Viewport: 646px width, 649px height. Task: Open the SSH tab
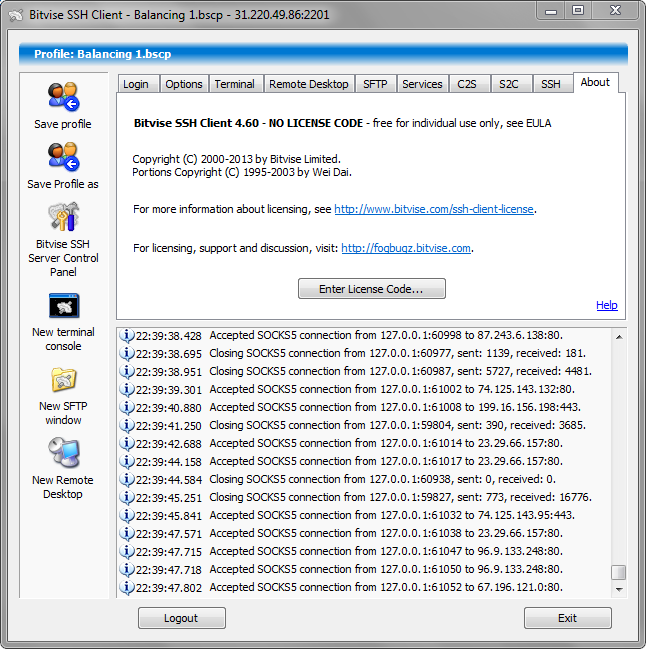[x=553, y=84]
